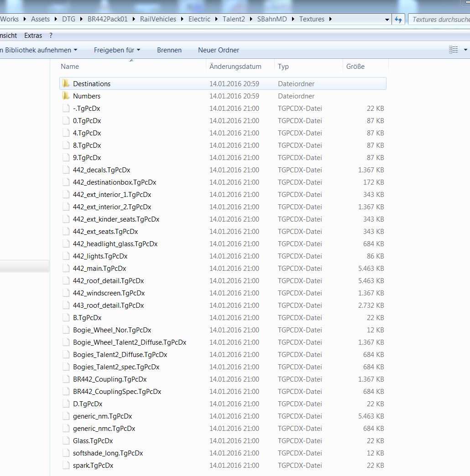Click the Destinations folder icon
This screenshot has width=470, height=476.
pos(66,83)
